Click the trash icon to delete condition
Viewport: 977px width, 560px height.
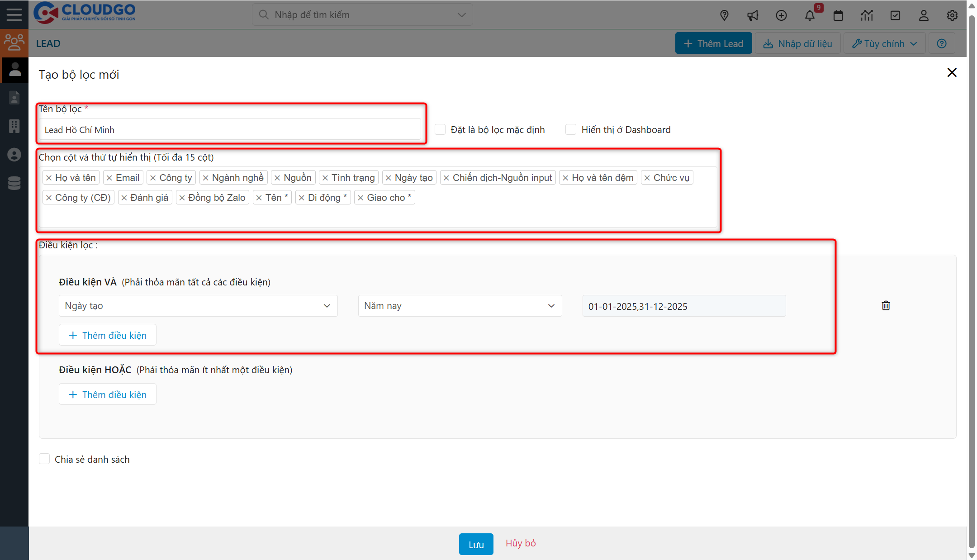point(886,306)
